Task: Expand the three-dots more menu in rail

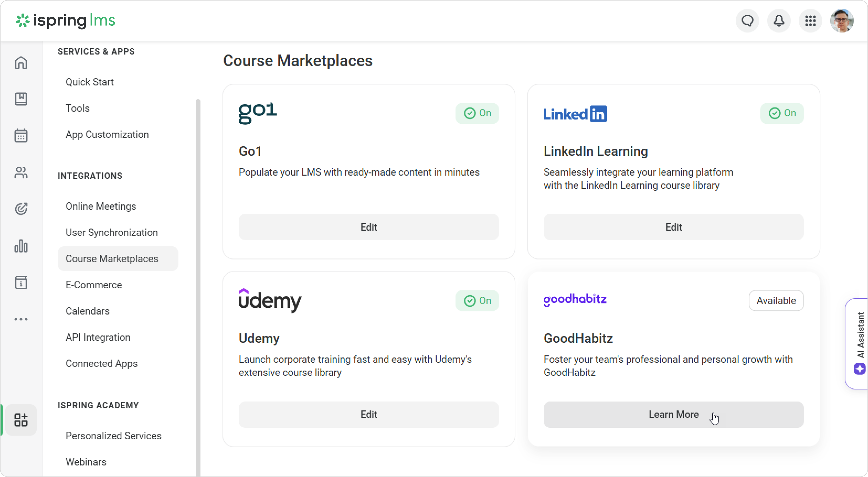Action: pos(21,319)
